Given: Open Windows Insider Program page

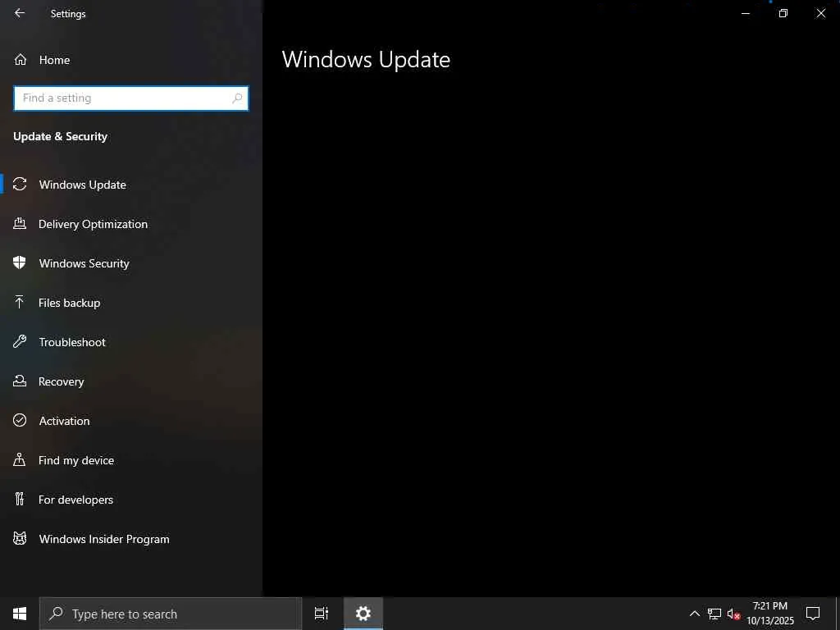Looking at the screenshot, I should point(131,539).
